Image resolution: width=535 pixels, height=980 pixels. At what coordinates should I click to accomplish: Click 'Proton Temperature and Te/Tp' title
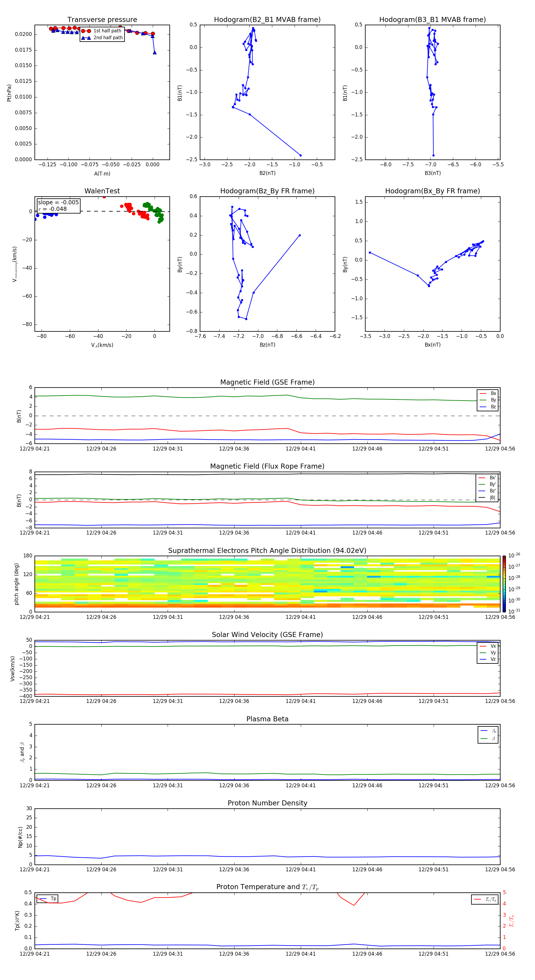[267, 887]
